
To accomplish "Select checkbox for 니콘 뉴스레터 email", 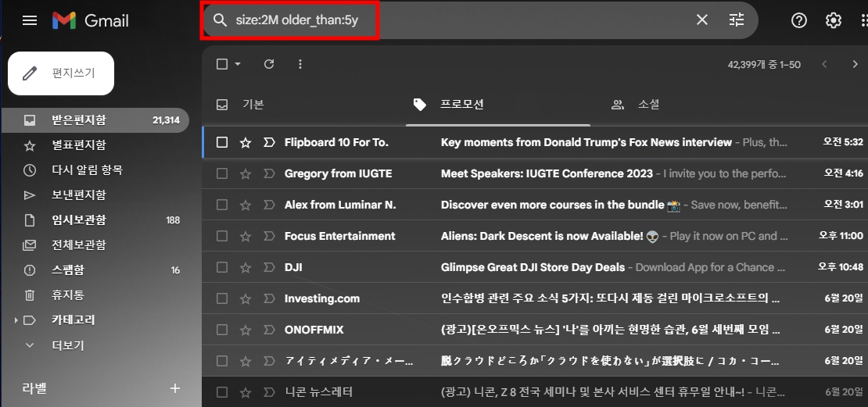I will click(222, 392).
